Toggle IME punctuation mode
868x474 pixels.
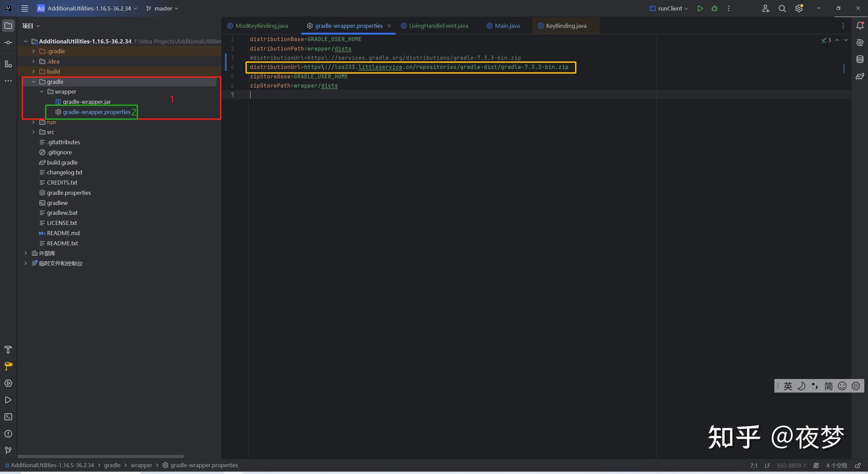tap(815, 386)
